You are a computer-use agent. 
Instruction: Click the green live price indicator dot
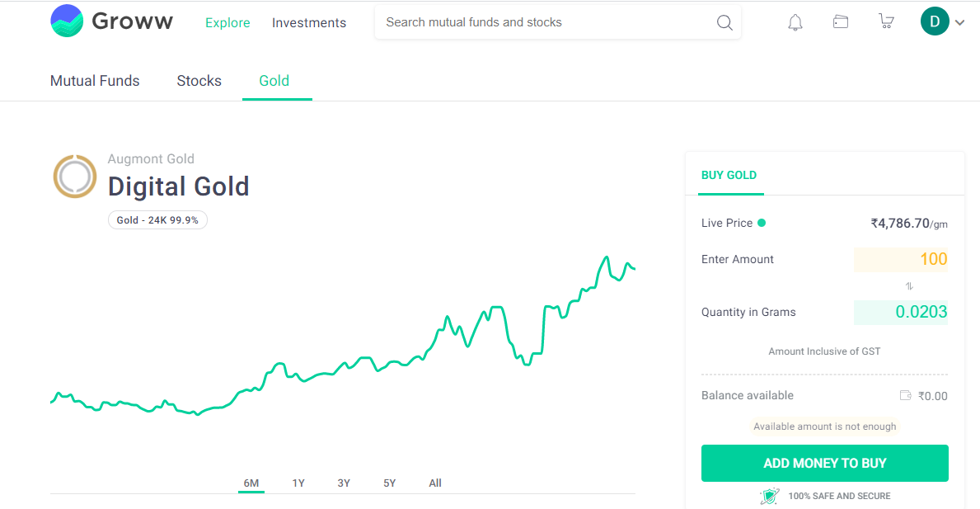(762, 223)
